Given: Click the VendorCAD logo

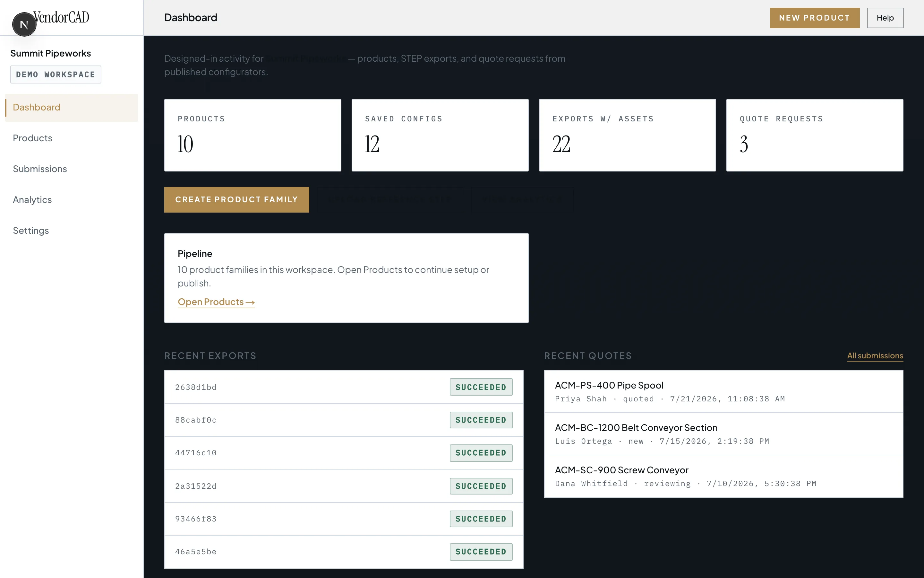Looking at the screenshot, I should click(x=61, y=17).
